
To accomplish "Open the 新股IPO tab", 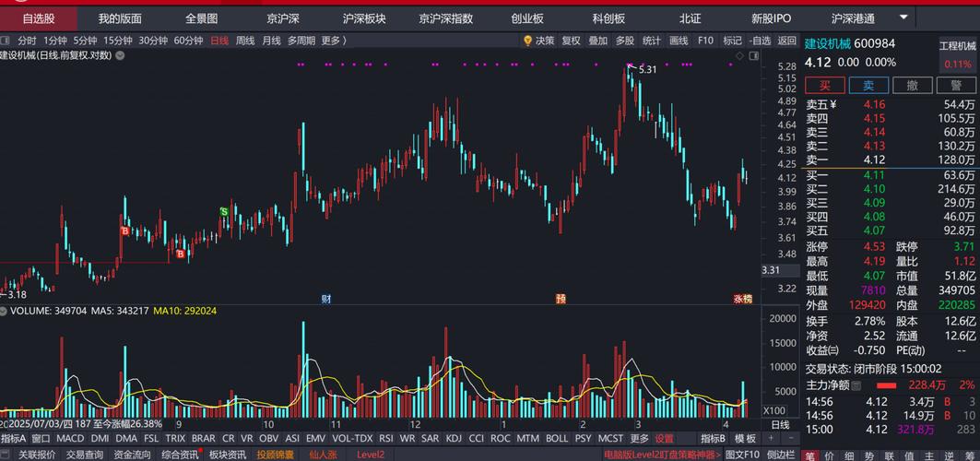I will (x=772, y=18).
